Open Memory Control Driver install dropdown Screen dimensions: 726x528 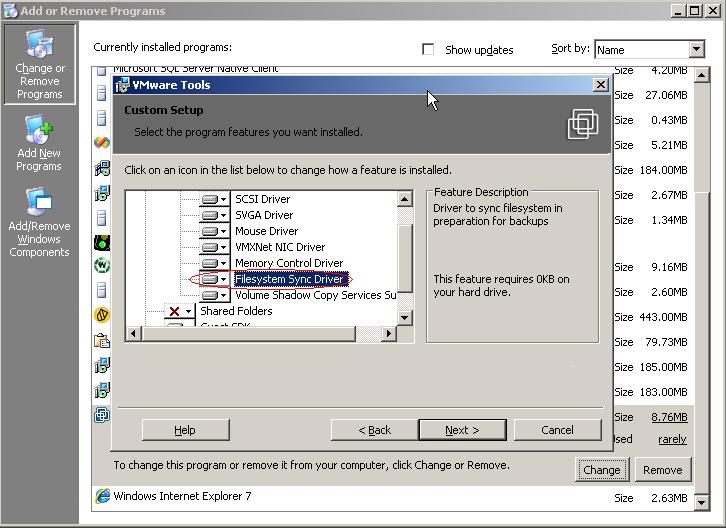(x=215, y=263)
